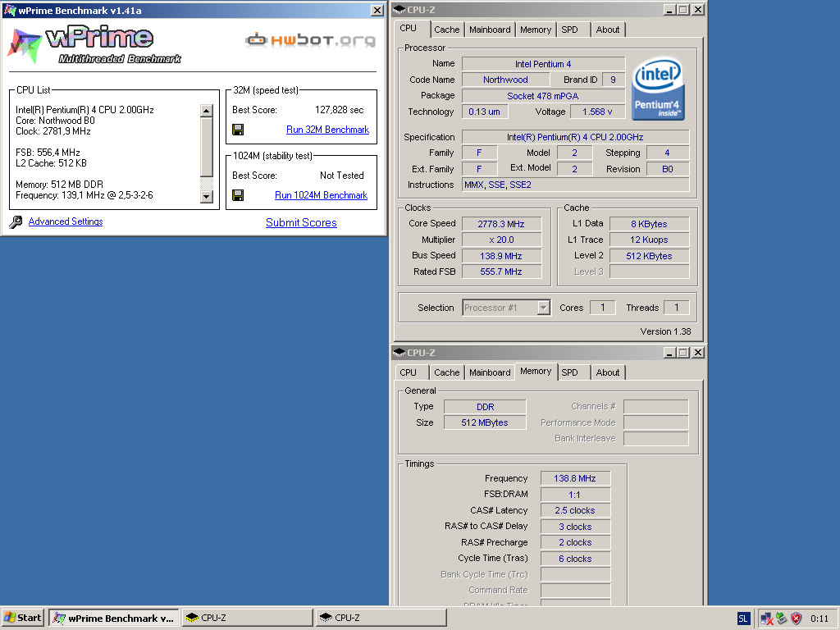Open Cache tab in lower CPU-Z window
Viewport: 840px width, 630px height.
447,372
